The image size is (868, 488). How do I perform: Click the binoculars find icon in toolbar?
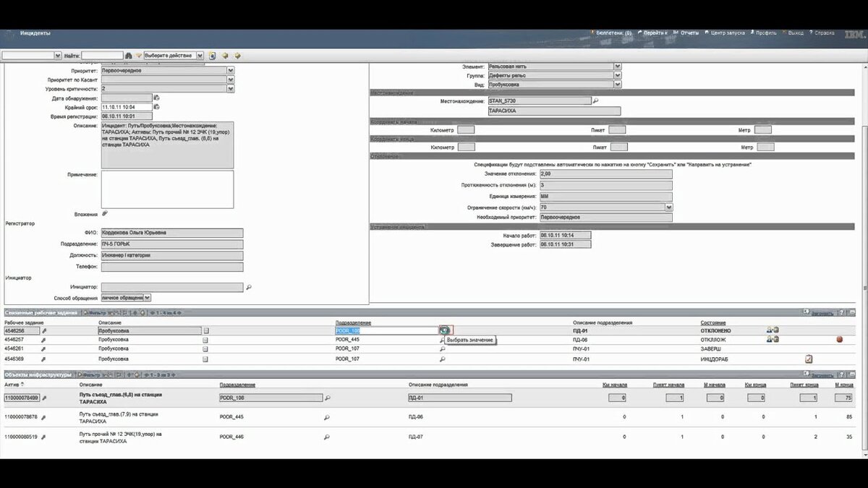pyautogui.click(x=129, y=55)
